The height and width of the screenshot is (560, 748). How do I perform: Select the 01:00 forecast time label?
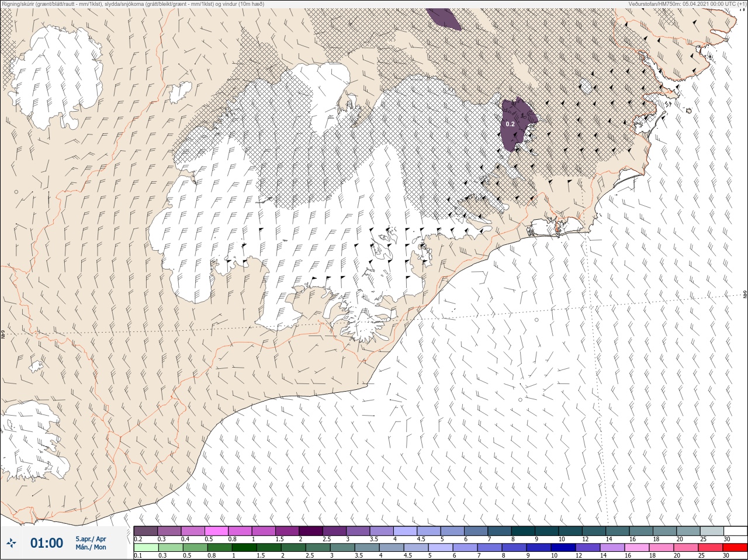(x=47, y=543)
